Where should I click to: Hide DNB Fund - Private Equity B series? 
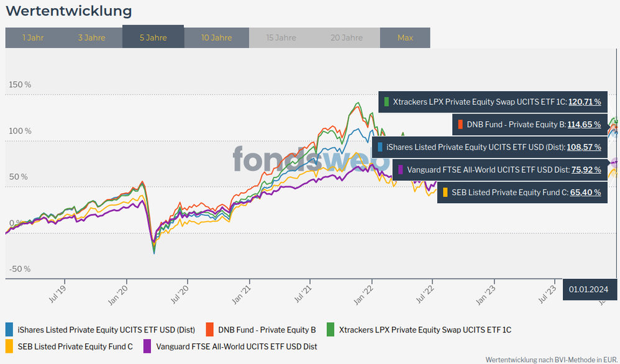(267, 330)
